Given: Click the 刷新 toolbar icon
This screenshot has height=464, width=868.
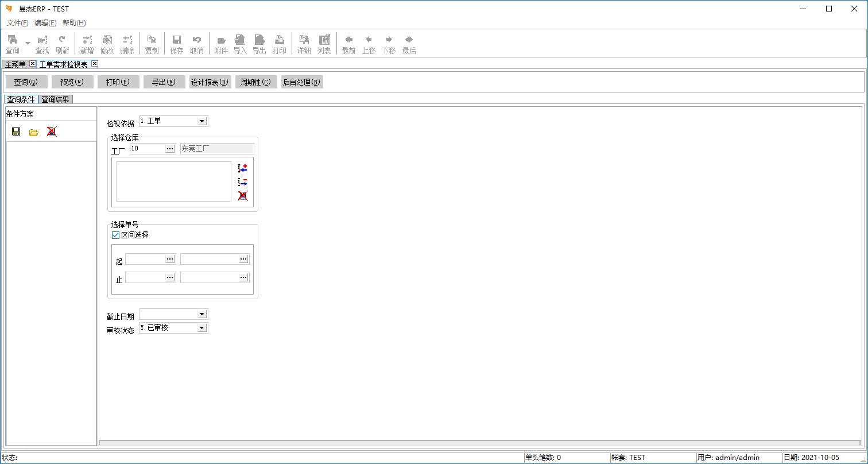Looking at the screenshot, I should 62,44.
